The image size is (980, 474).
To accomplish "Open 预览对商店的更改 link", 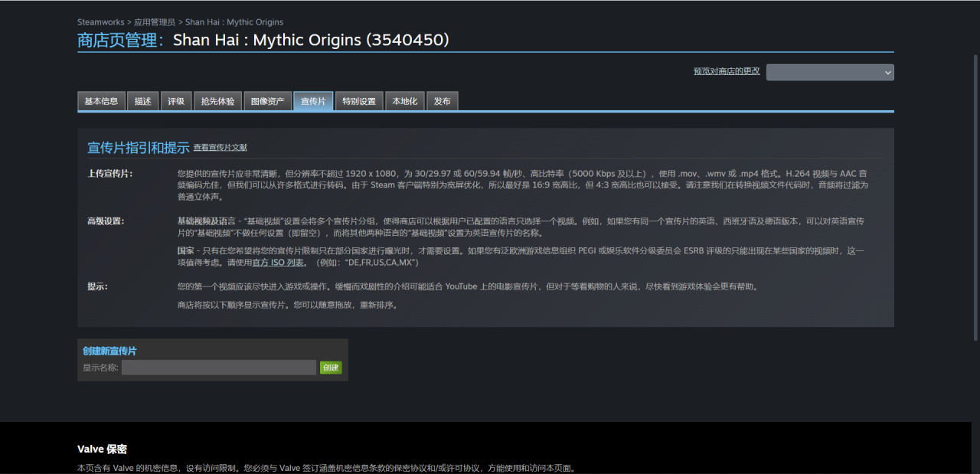I will pos(727,71).
